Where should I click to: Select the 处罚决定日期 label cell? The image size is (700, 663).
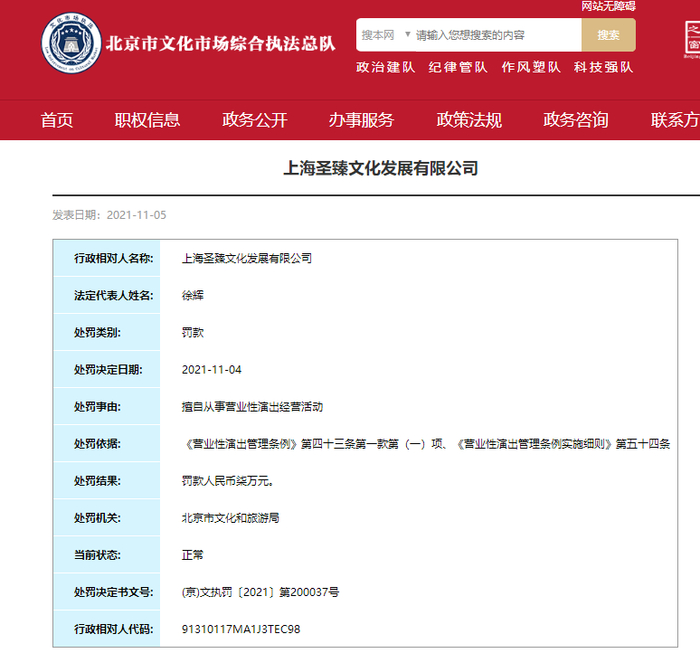pyautogui.click(x=107, y=369)
